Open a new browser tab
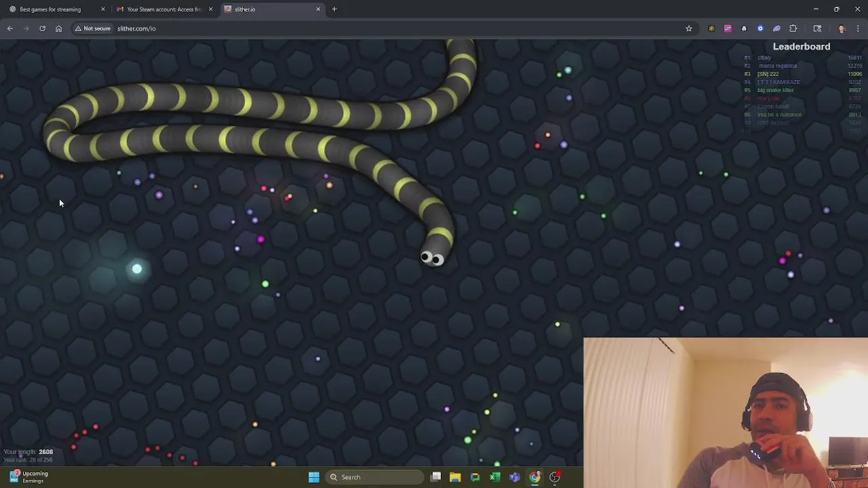The height and width of the screenshot is (488, 868). tap(334, 9)
